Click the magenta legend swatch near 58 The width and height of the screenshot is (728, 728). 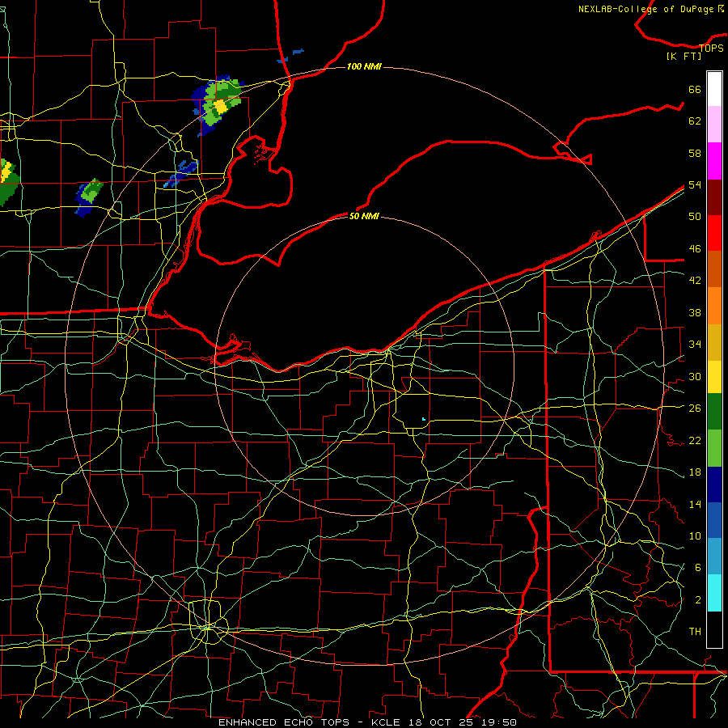pyautogui.click(x=714, y=161)
